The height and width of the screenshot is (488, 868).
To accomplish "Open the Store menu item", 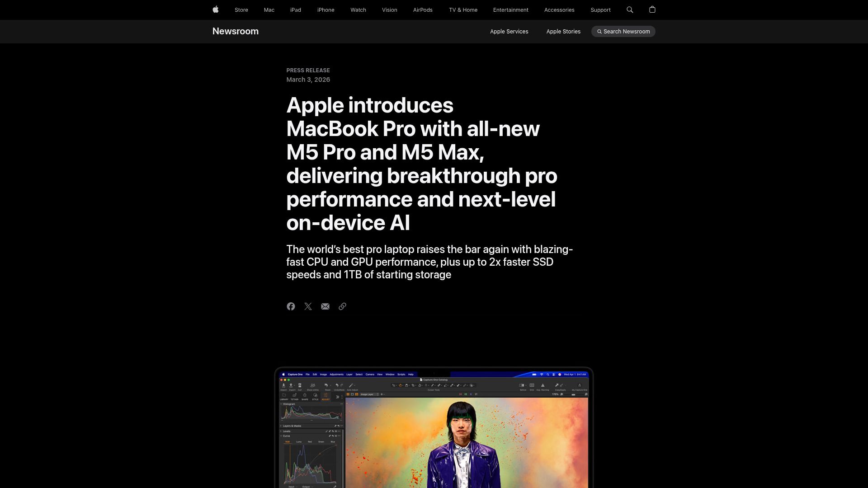I will [x=241, y=10].
